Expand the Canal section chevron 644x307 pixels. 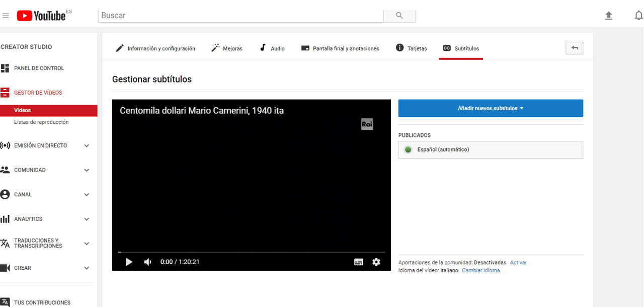click(87, 195)
